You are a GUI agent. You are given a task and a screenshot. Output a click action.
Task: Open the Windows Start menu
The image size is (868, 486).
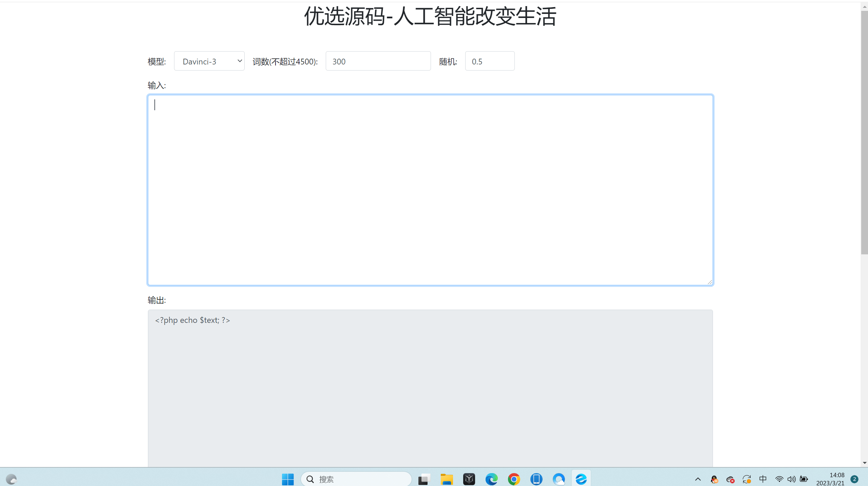pos(288,479)
